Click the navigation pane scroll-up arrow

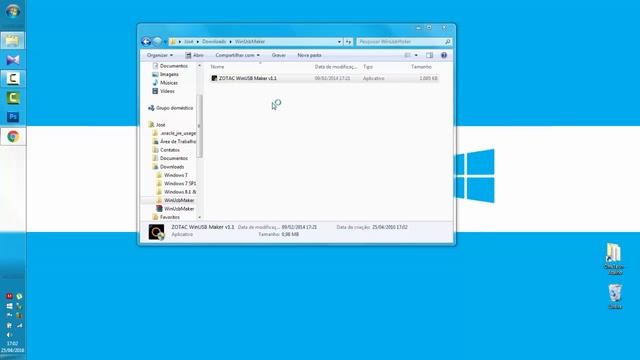click(200, 65)
